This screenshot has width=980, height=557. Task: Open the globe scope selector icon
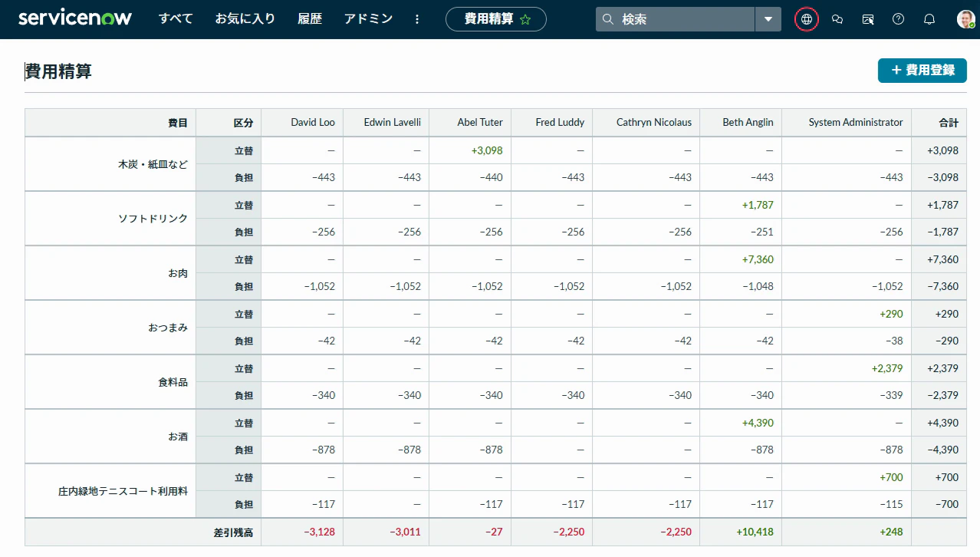(x=807, y=19)
